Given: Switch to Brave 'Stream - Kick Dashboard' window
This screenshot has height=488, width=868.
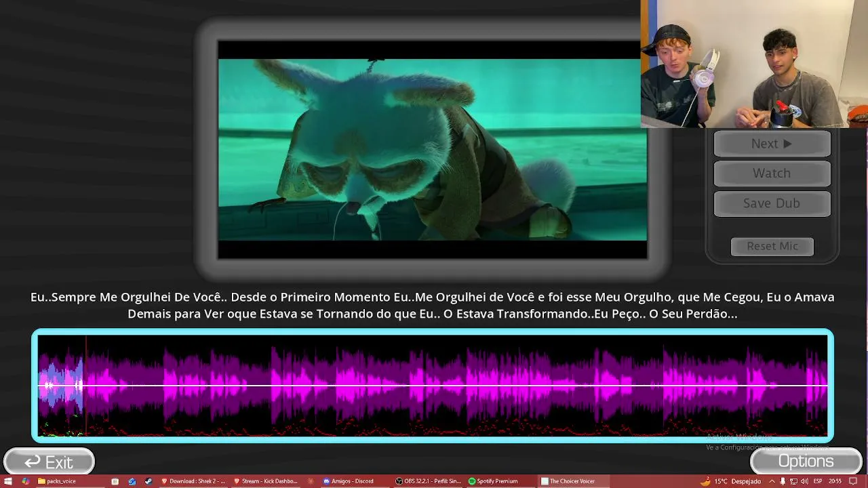Looking at the screenshot, I should (266, 481).
